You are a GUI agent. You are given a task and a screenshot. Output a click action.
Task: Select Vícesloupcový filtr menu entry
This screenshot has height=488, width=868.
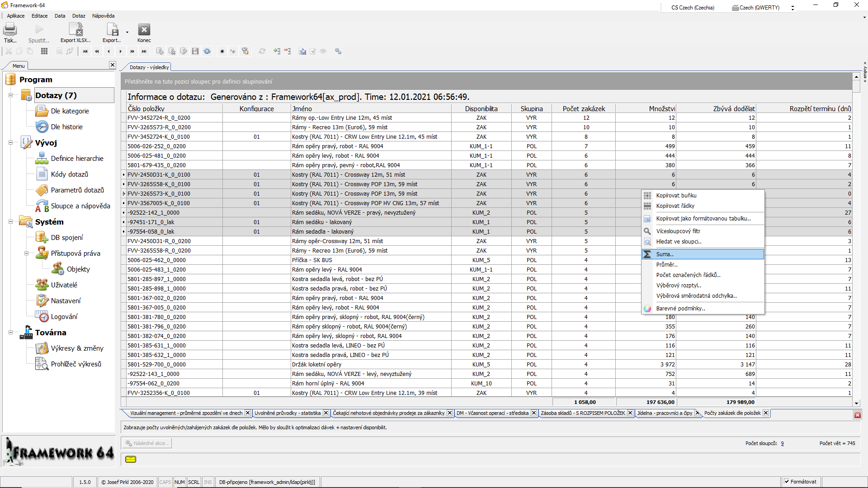(703, 231)
